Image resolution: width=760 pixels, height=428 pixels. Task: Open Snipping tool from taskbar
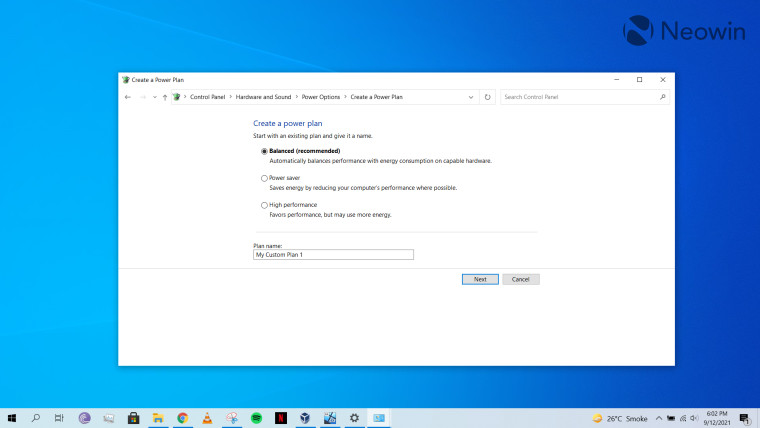click(x=232, y=418)
